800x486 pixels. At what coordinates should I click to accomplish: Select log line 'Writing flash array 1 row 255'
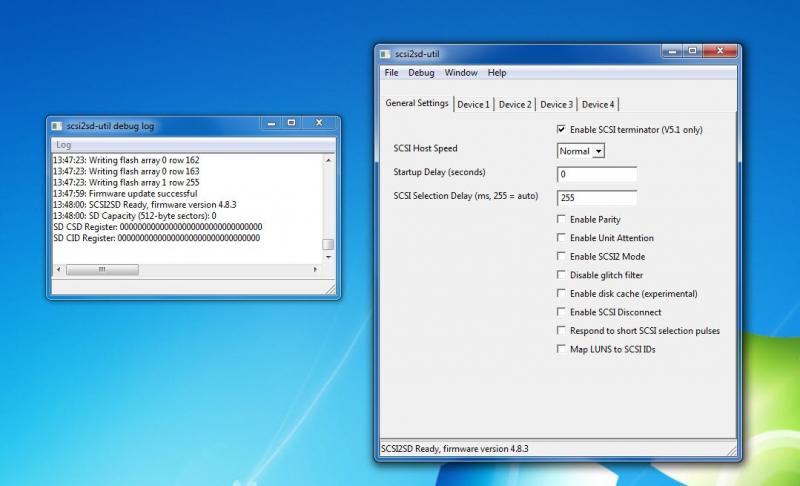[x=126, y=183]
